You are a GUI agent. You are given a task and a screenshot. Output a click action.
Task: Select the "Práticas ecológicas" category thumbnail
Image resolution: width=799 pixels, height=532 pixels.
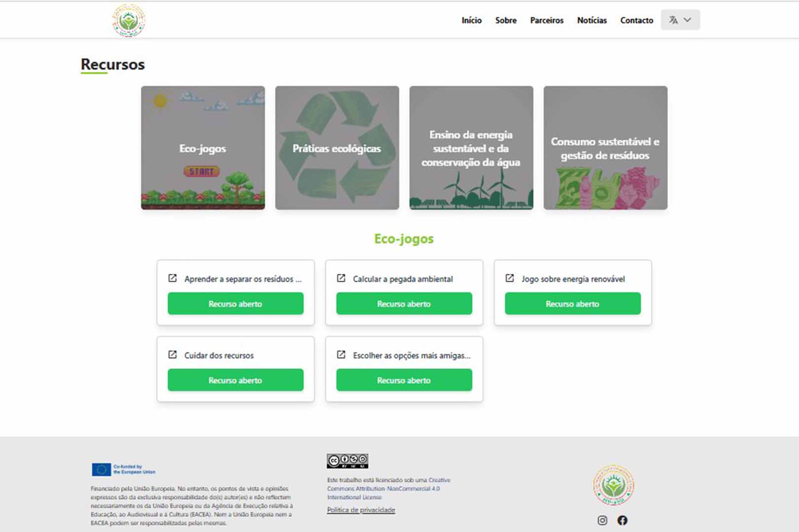(x=337, y=148)
